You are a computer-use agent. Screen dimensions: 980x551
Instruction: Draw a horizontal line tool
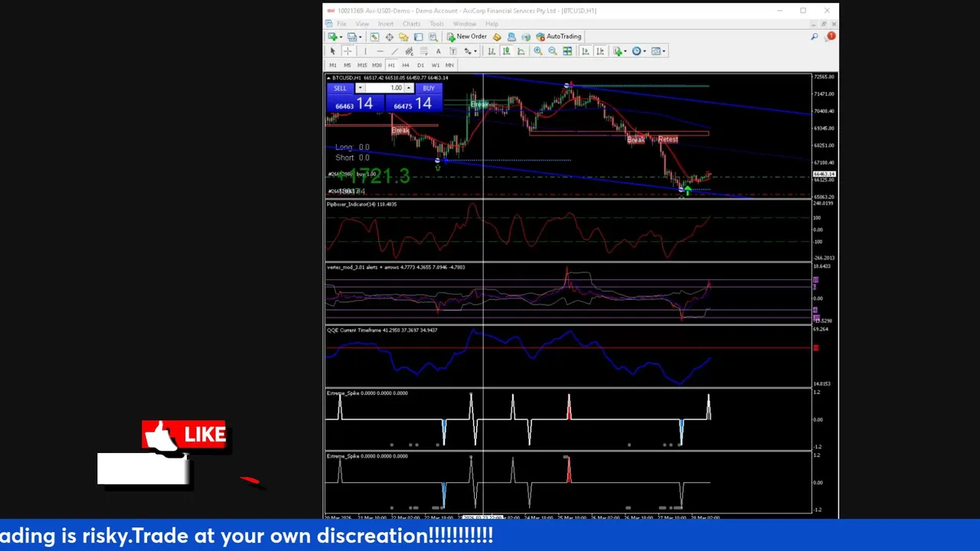(380, 51)
